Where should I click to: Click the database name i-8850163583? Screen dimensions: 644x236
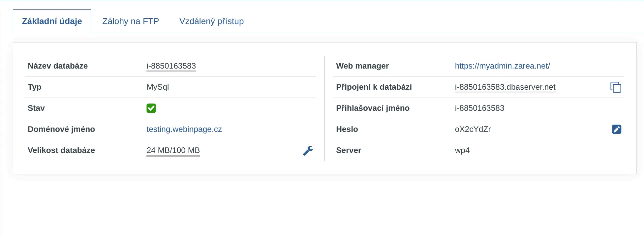(171, 66)
